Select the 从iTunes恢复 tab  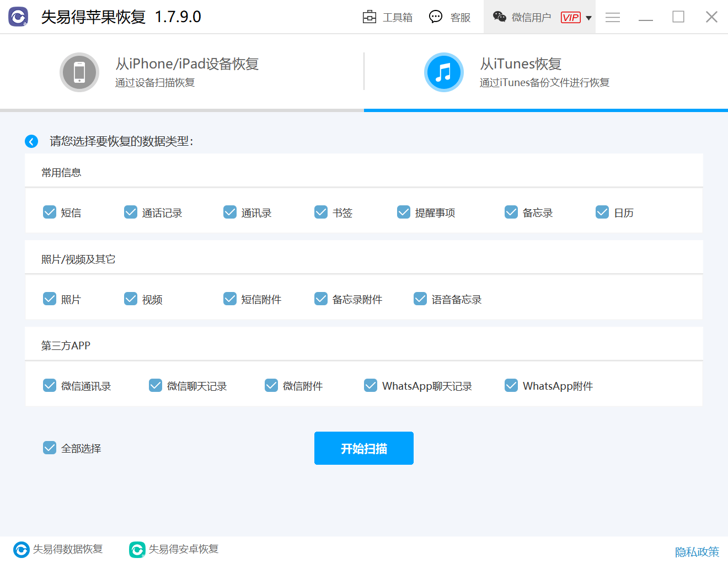click(x=543, y=72)
